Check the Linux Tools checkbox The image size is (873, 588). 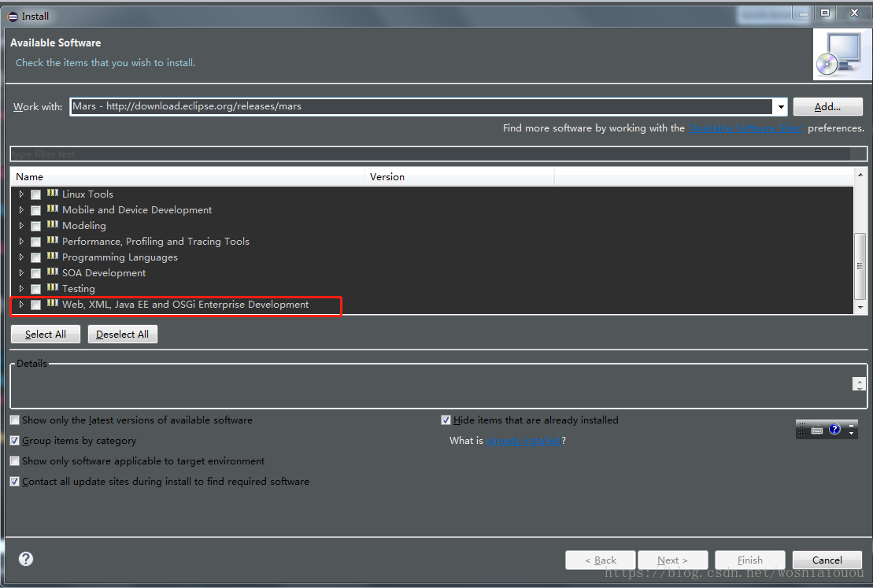(35, 194)
